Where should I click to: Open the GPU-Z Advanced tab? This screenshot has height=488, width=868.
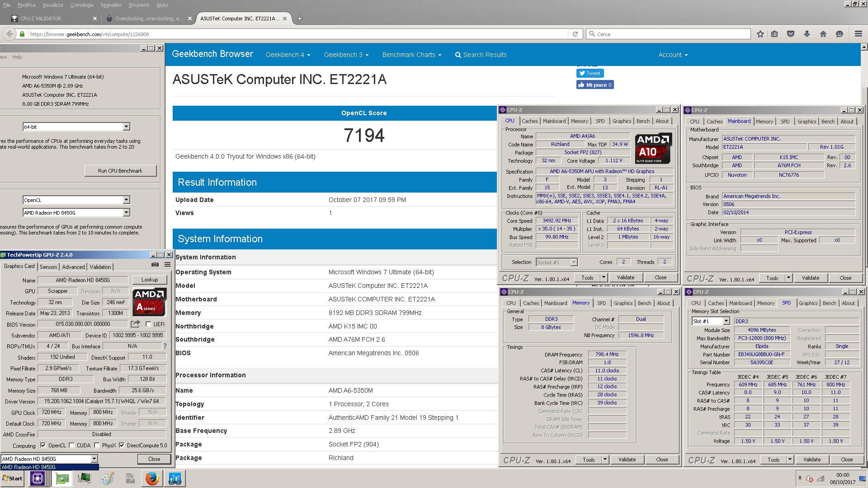tap(73, 267)
